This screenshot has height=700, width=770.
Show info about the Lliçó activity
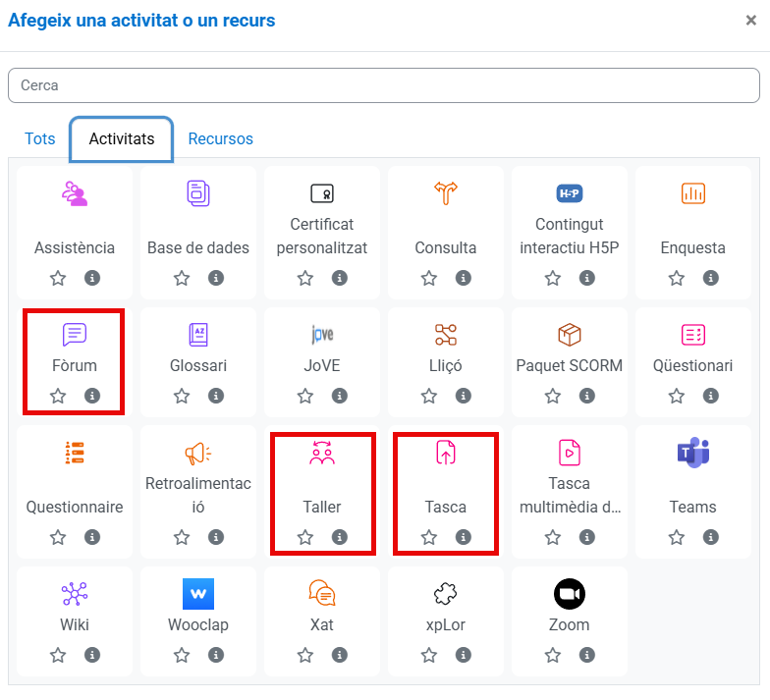pos(463,397)
